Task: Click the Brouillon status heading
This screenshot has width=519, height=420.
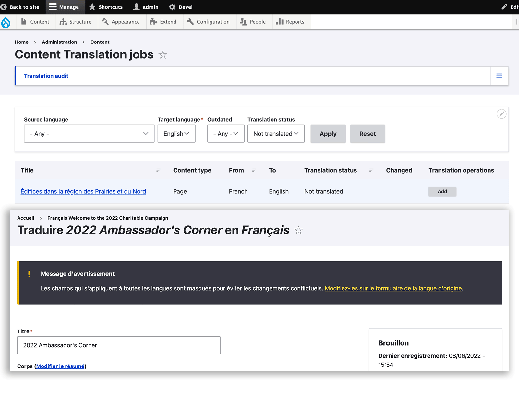Action: point(393,343)
